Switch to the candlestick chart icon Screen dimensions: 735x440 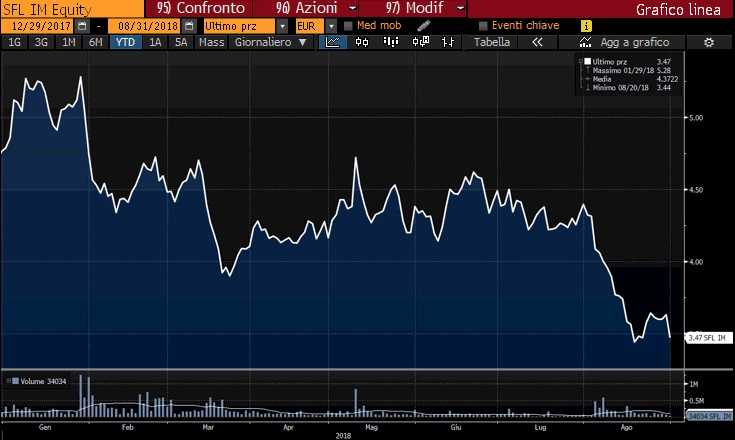(x=361, y=42)
